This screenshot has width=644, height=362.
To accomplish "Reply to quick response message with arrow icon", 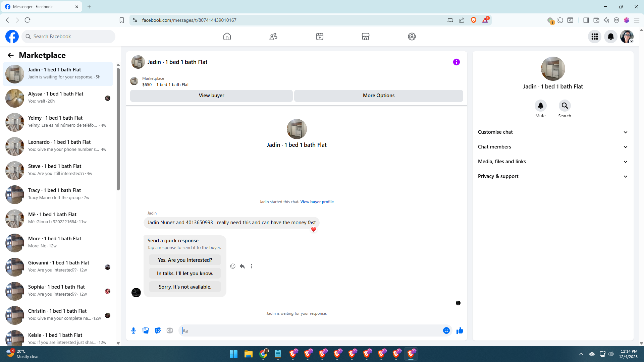I will [x=242, y=266].
